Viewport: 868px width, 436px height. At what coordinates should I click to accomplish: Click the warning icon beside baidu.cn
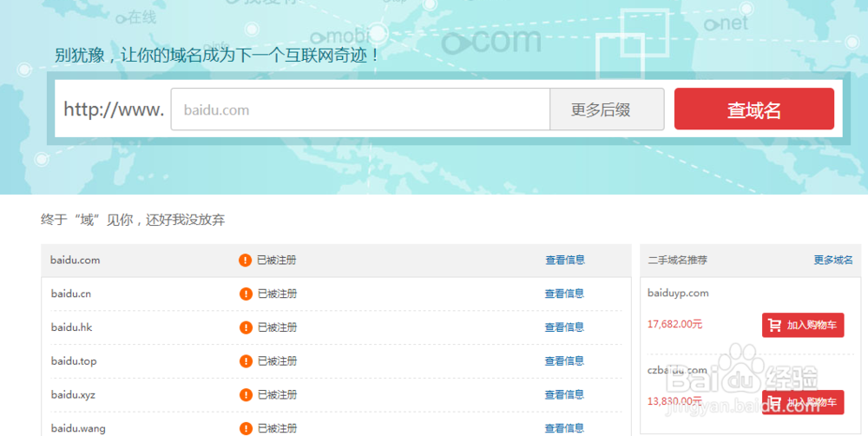click(246, 294)
